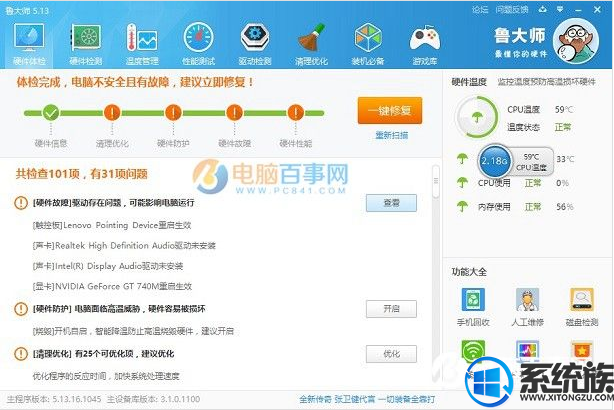This screenshot has width=614, height=410.
Task: Open the 磁盘检测 disk detection tool
Action: tap(582, 307)
